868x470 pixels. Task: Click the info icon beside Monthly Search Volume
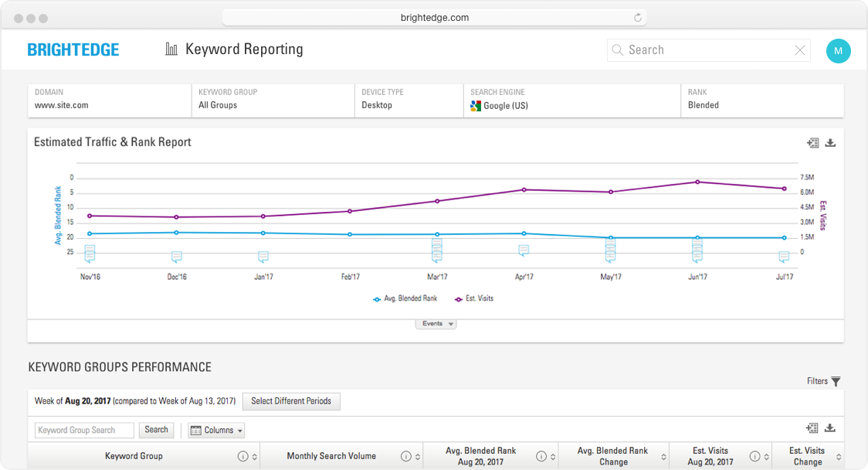pos(405,457)
